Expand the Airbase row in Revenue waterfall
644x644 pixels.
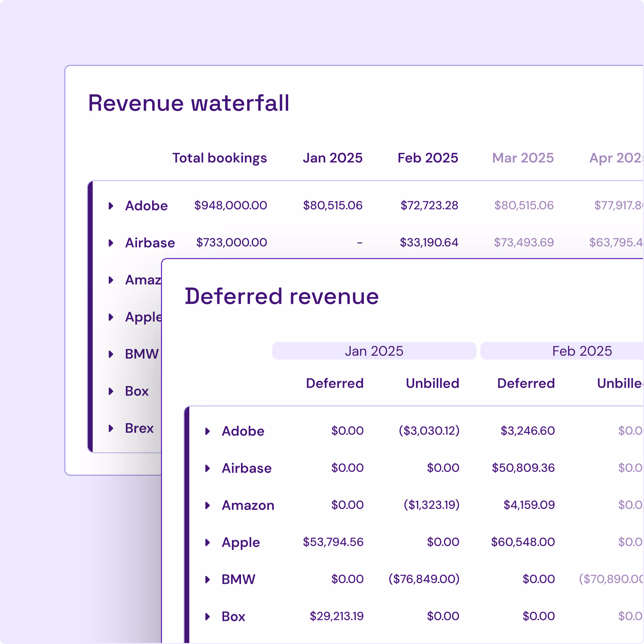click(111, 243)
